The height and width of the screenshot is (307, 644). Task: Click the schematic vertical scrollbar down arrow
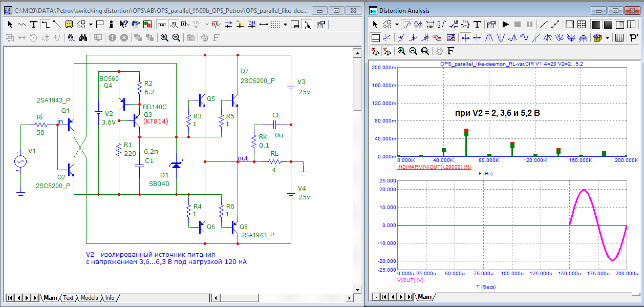357,289
